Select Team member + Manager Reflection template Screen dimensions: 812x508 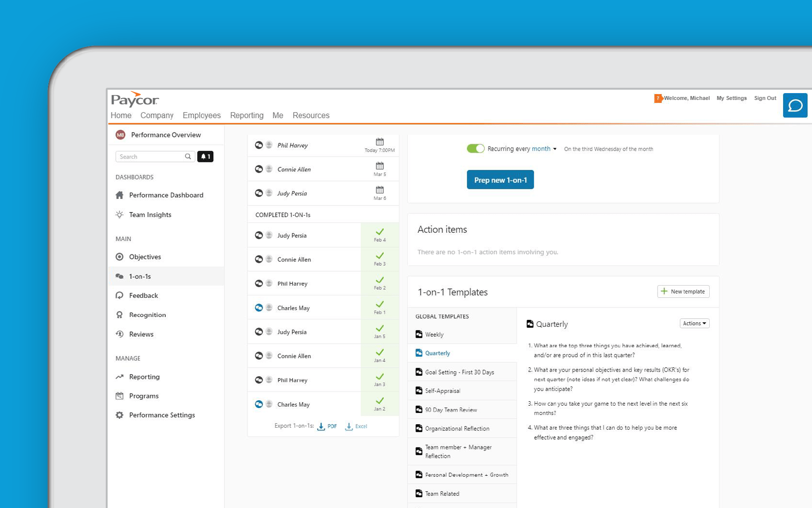click(462, 451)
